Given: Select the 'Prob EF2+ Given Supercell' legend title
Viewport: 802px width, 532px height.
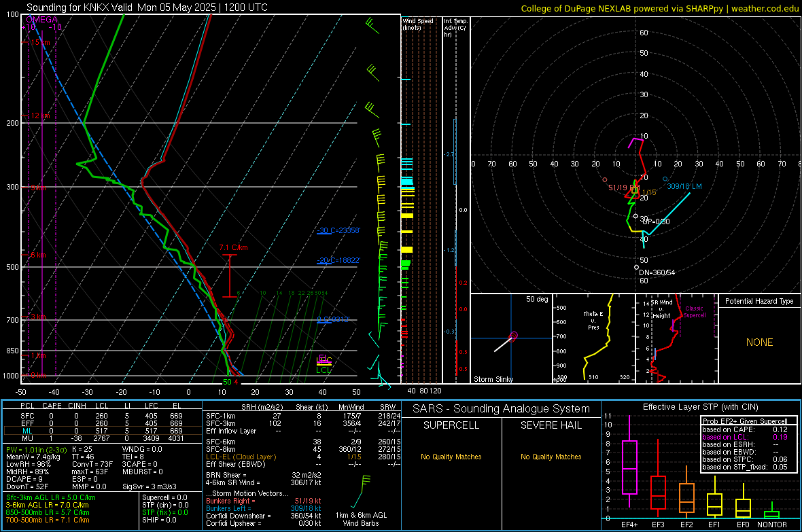Looking at the screenshot, I should (745, 421).
